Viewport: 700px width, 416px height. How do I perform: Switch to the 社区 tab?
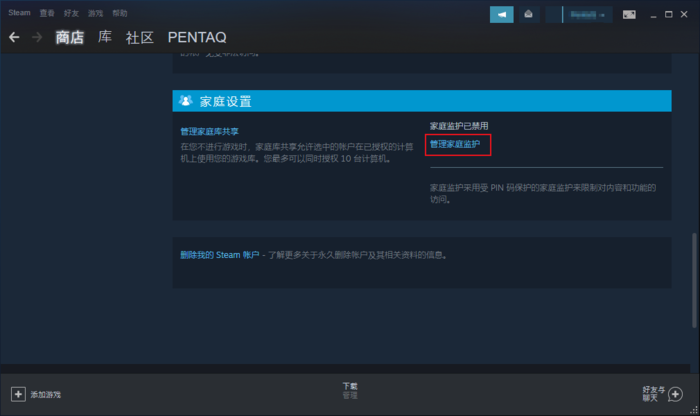pos(140,37)
